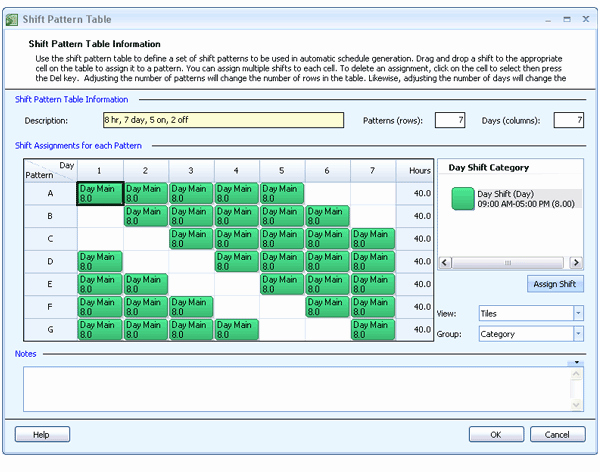
Task: Click the Day Shift Category heading
Action: click(x=489, y=168)
